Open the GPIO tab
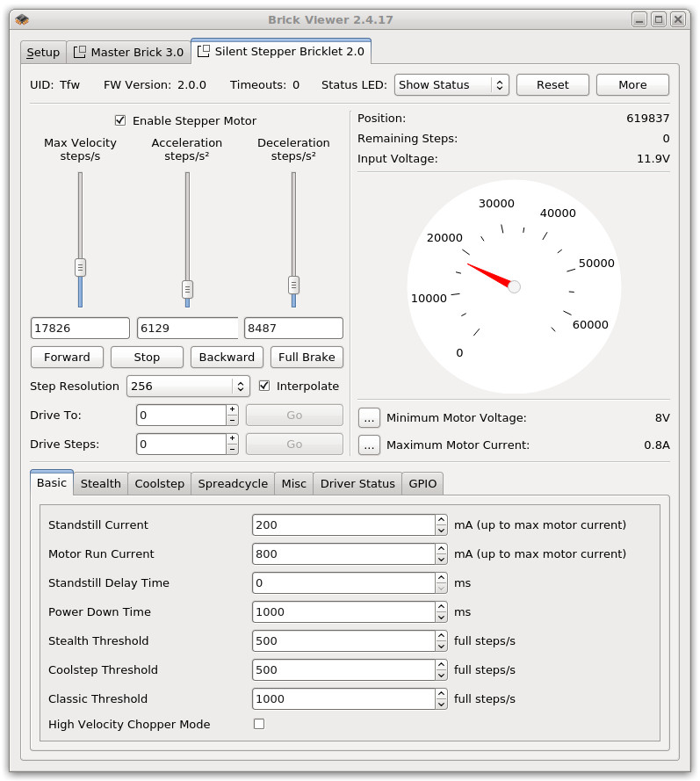This screenshot has width=700, height=781. [x=422, y=484]
